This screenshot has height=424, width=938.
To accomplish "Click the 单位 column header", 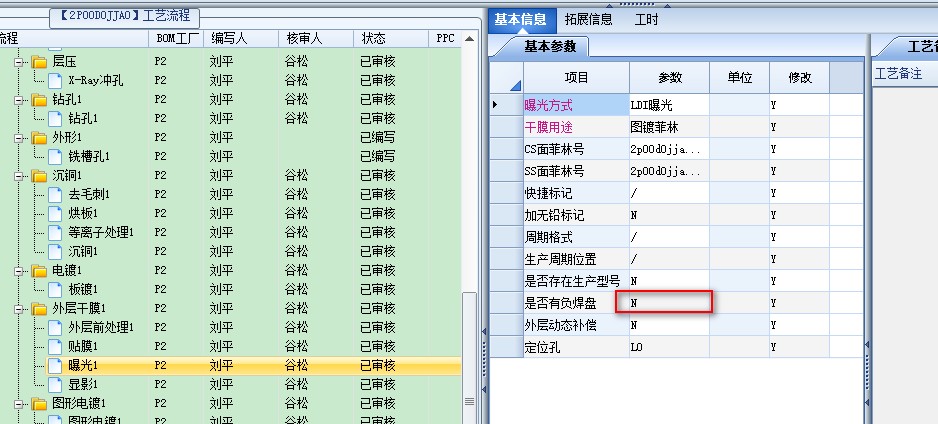I will (739, 78).
